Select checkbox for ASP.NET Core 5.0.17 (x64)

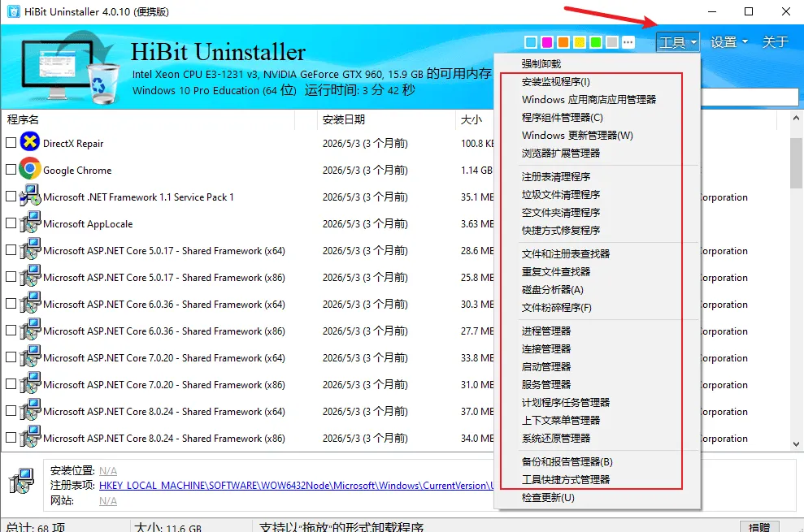(11, 249)
